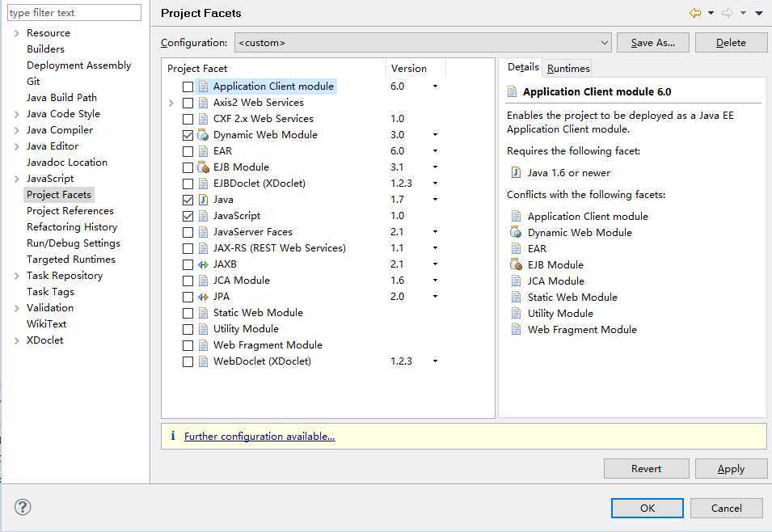Uncheck the Dynamic Web Module checkbox
Screen dimensions: 772x532
coord(188,135)
